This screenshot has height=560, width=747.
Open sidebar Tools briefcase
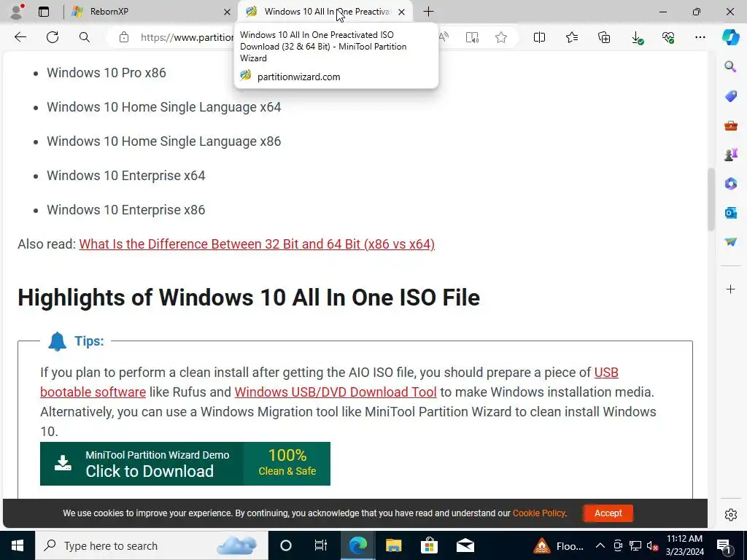[730, 125]
